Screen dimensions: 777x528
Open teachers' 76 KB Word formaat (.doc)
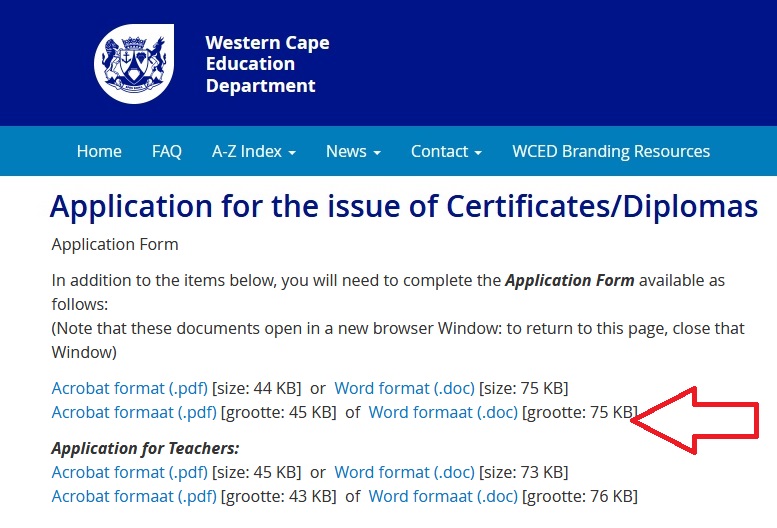pyautogui.click(x=443, y=496)
